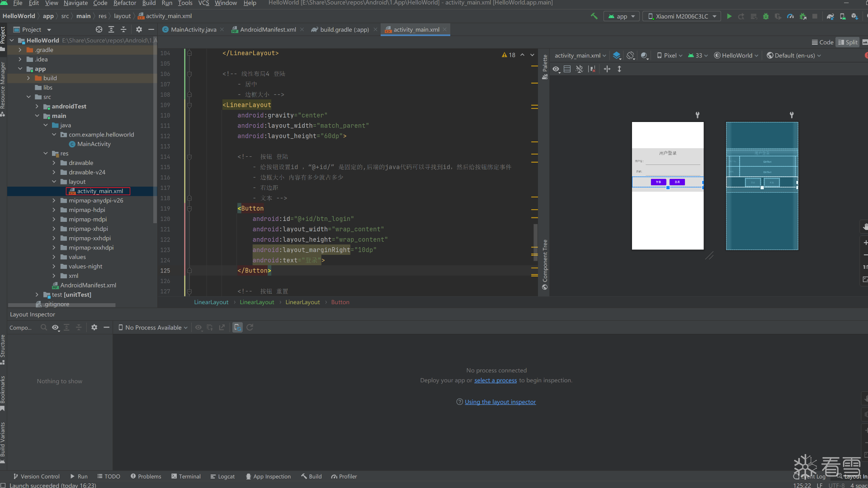This screenshot has height=488, width=868.
Task: Click the Make Project hammer icon
Action: tap(594, 16)
